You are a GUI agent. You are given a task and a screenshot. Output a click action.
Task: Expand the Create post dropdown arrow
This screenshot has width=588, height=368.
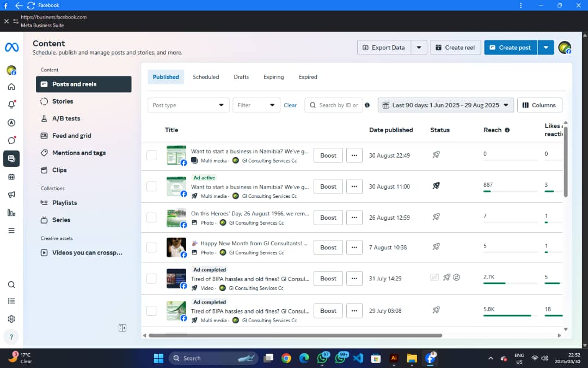546,47
